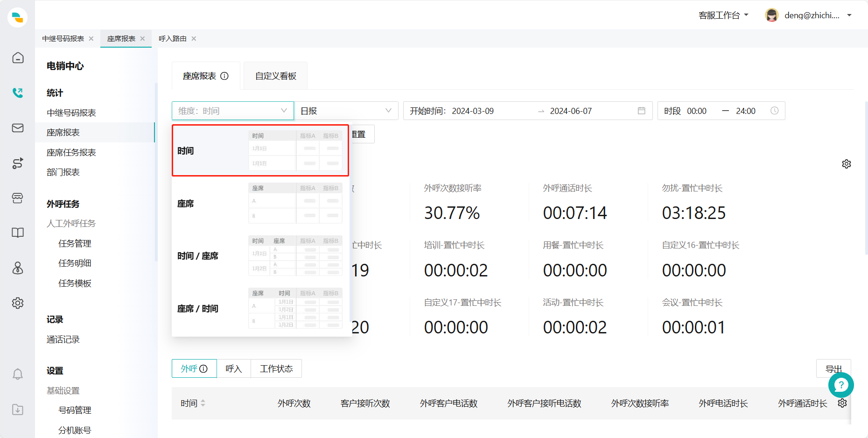Viewport: 868px width, 438px height.
Task: Open the routing flow icon in sidebar
Action: [18, 163]
